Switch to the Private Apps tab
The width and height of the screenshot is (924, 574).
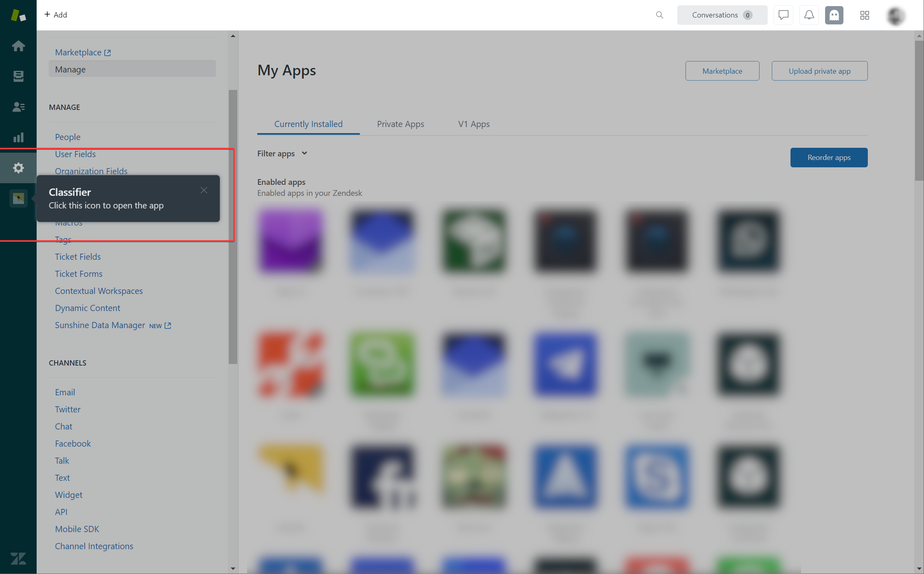click(x=400, y=124)
